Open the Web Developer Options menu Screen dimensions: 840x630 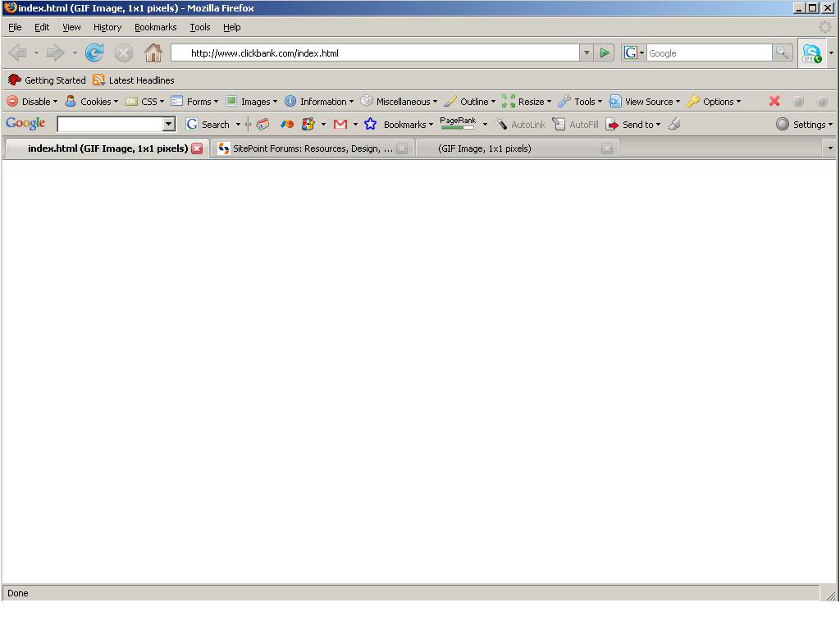(x=714, y=101)
